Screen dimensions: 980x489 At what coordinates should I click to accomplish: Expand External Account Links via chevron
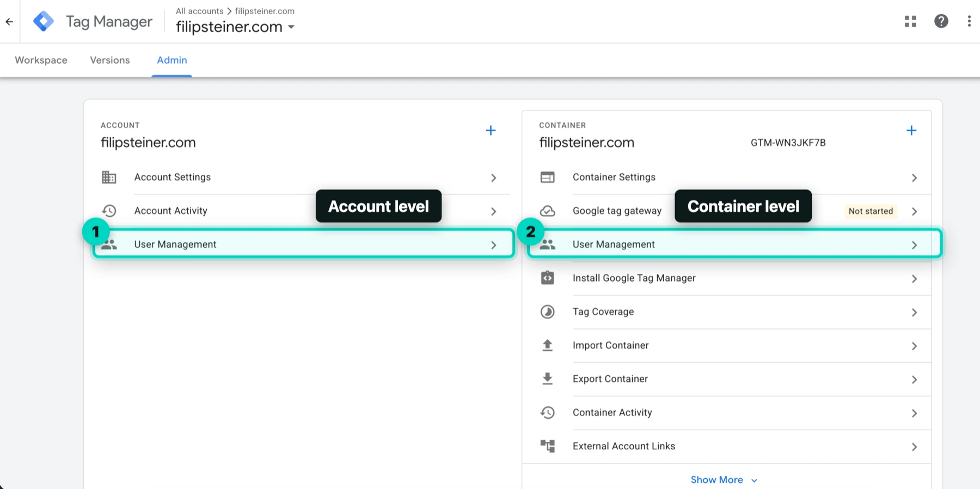(x=914, y=447)
